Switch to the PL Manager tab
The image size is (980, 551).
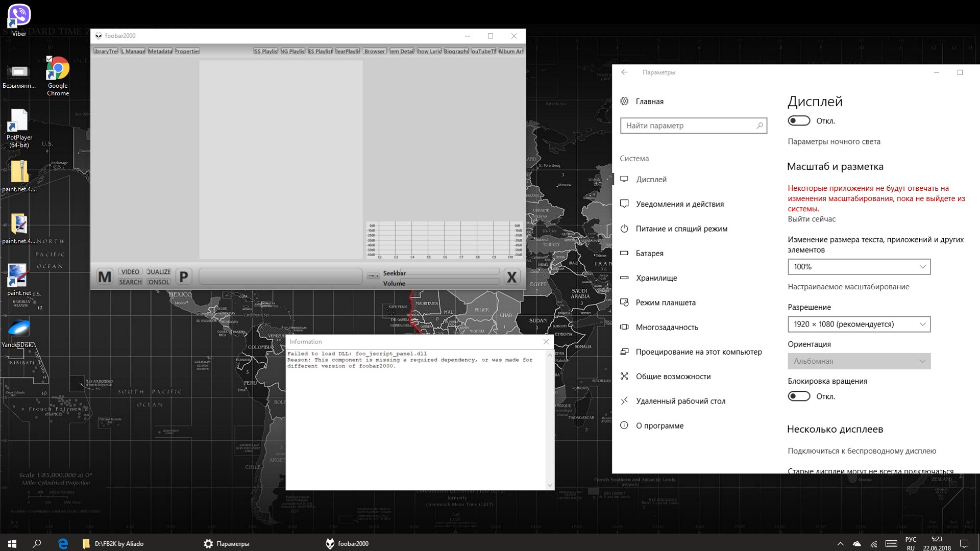point(133,51)
